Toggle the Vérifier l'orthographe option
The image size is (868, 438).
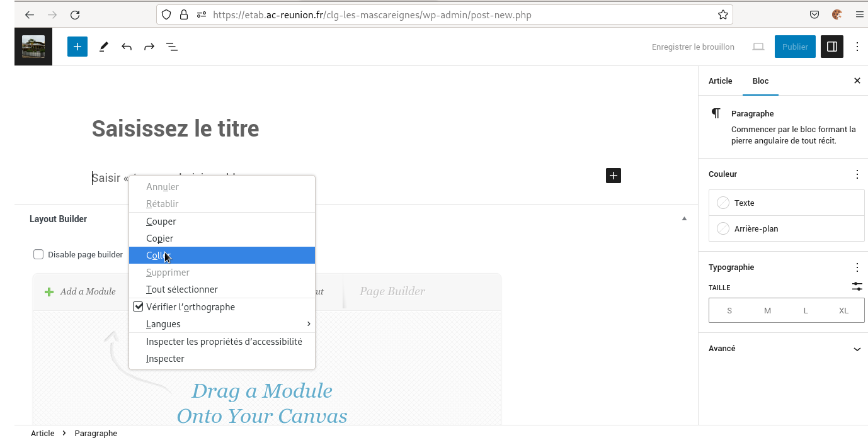pyautogui.click(x=190, y=307)
